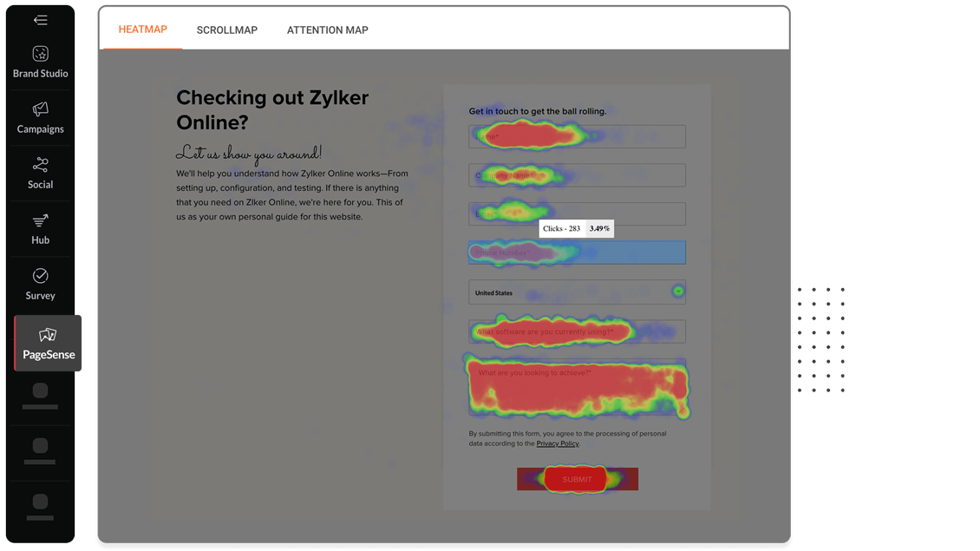Open the Privacy Policy link
Image resolution: width=980 pixels, height=551 pixels.
[x=557, y=443]
